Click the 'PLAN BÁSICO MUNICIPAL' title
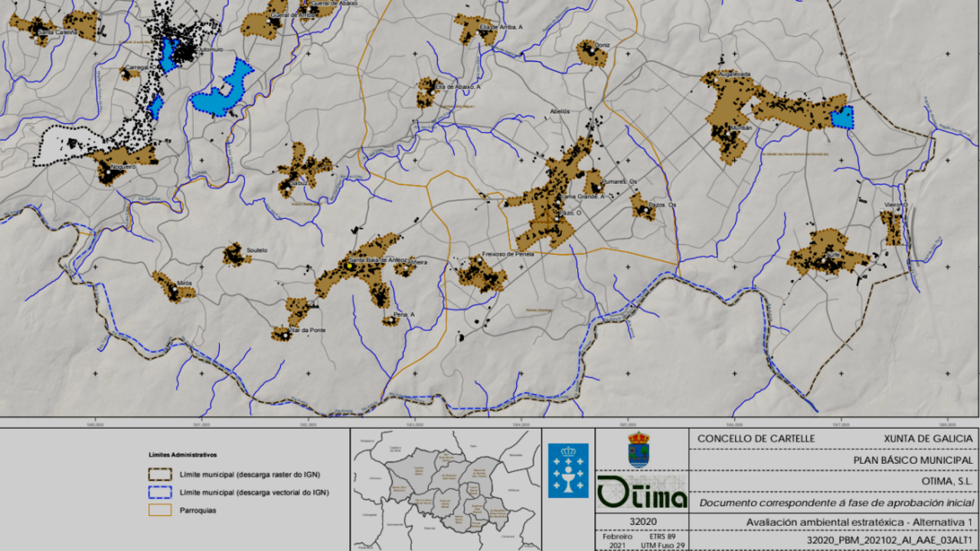The width and height of the screenshot is (980, 551). point(913,460)
